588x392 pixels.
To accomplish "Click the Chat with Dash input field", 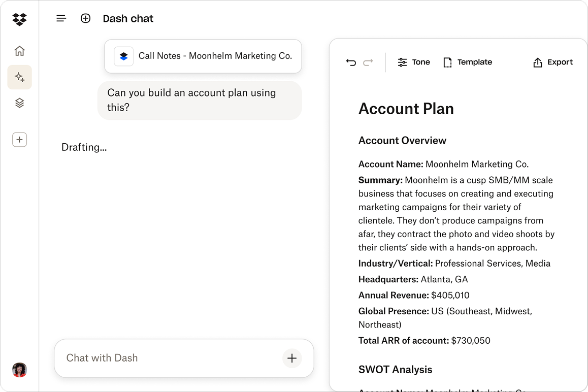I will point(184,358).
